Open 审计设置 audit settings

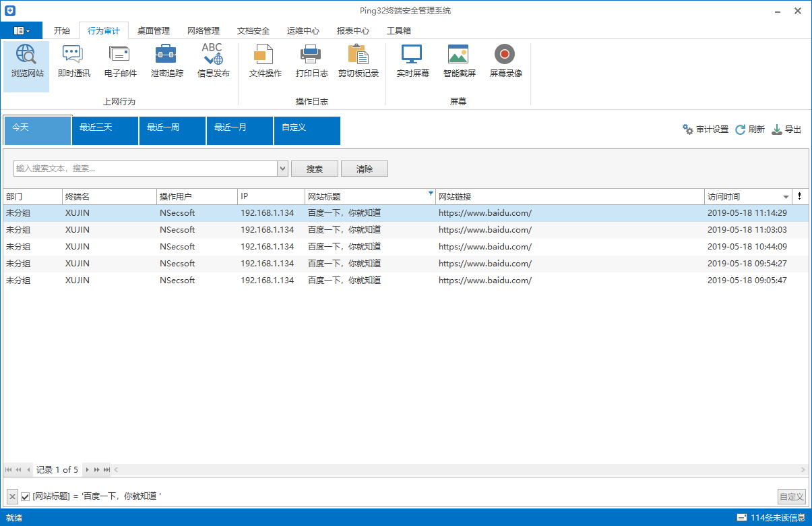coord(705,129)
